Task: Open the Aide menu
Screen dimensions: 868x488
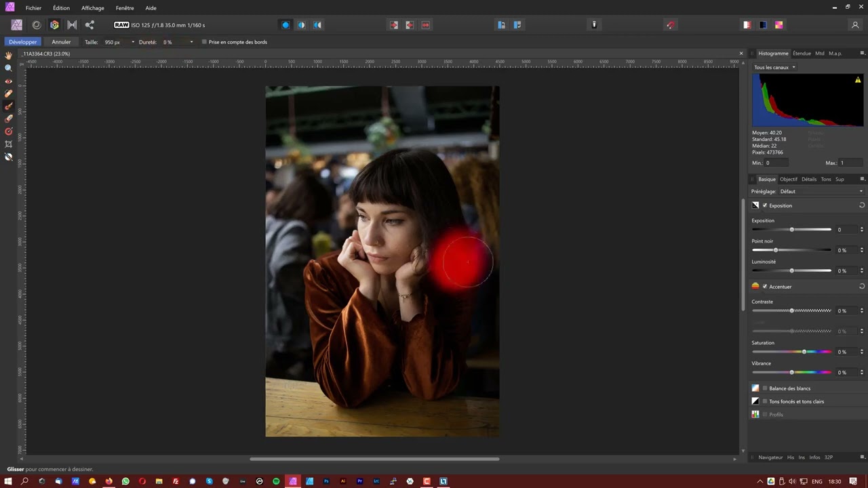Action: click(151, 8)
